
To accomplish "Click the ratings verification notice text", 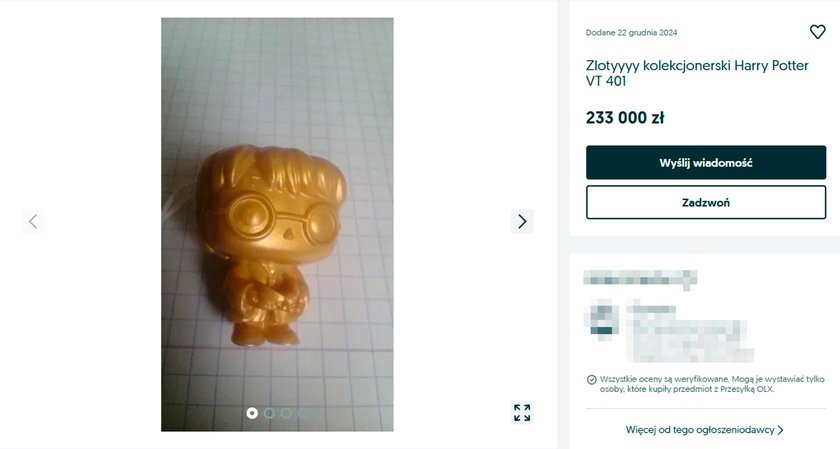I will pos(712,384).
